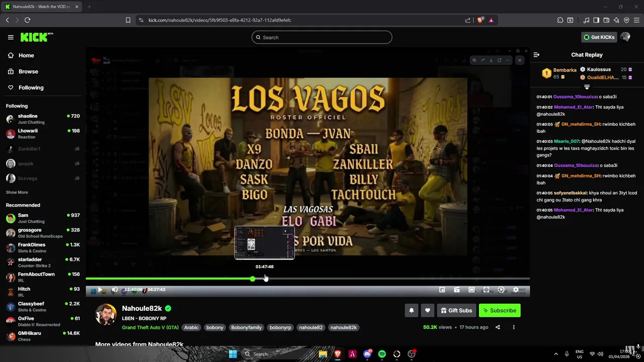Open the browser main menu
644x362 pixels.
coord(636,20)
